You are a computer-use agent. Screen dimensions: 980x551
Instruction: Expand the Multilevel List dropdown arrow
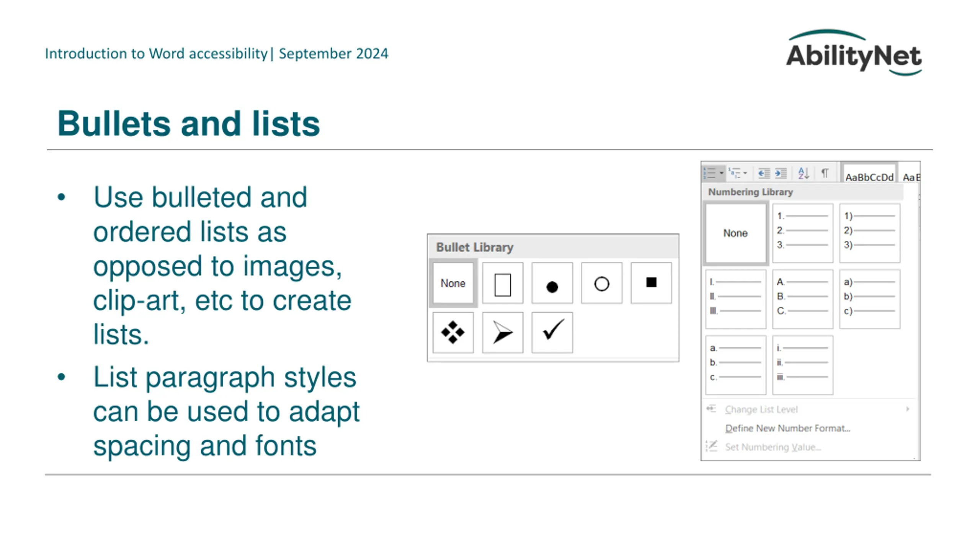tap(745, 173)
